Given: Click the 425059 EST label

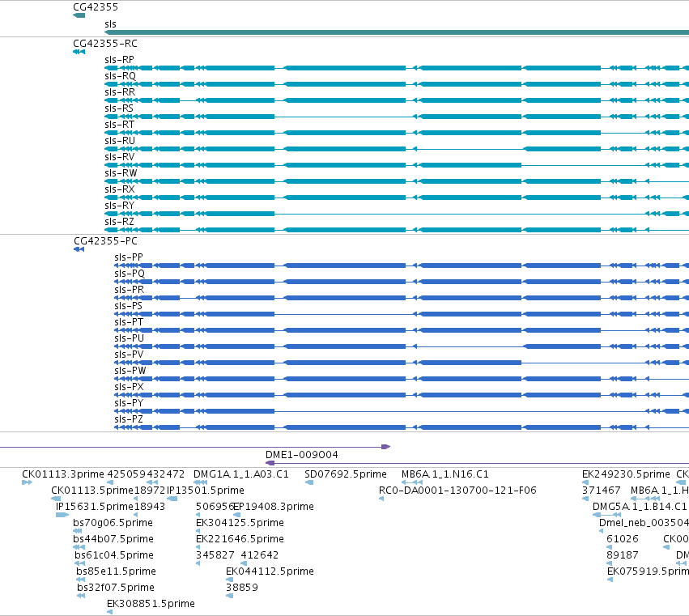Looking at the screenshot, I should (126, 474).
